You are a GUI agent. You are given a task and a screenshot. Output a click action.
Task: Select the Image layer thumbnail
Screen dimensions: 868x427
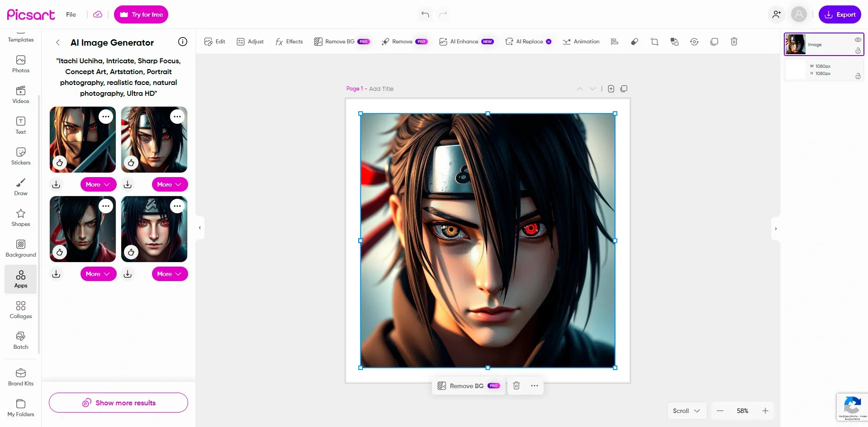pos(796,44)
